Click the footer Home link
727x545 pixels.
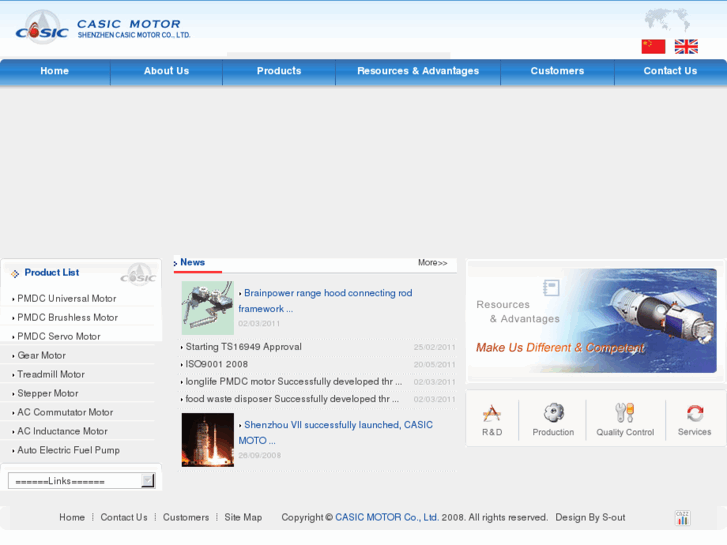pos(72,517)
